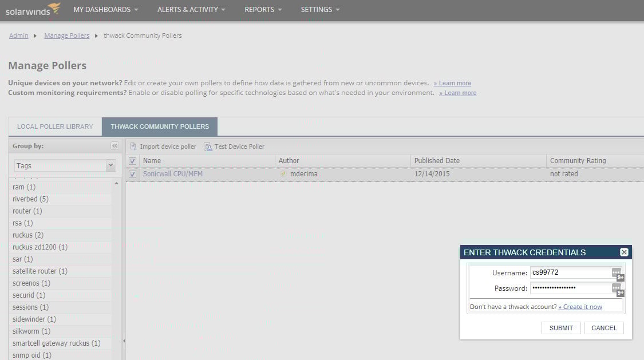Click the mdecima author icon
Viewport: 644px width, 360px height.
283,173
